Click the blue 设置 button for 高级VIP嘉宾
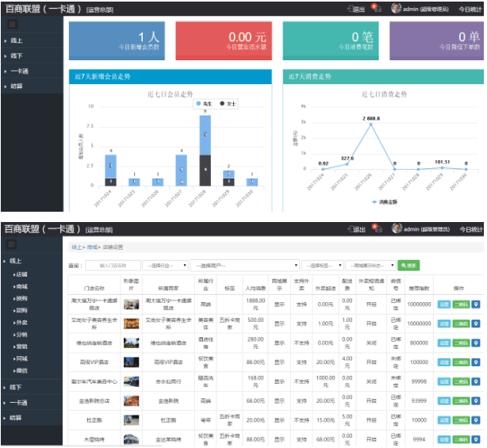The height and width of the screenshot is (448, 487). point(444,362)
